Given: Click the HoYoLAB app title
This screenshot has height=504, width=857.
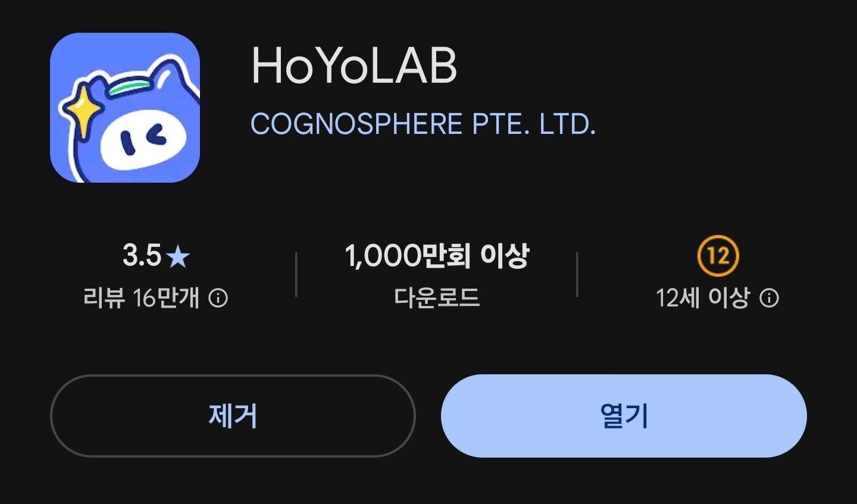Looking at the screenshot, I should pyautogui.click(x=354, y=65).
